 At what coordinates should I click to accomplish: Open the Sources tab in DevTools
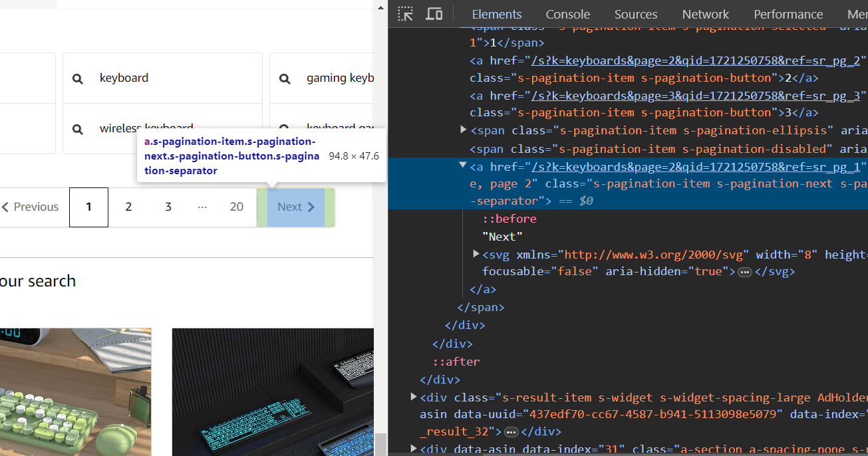click(636, 14)
